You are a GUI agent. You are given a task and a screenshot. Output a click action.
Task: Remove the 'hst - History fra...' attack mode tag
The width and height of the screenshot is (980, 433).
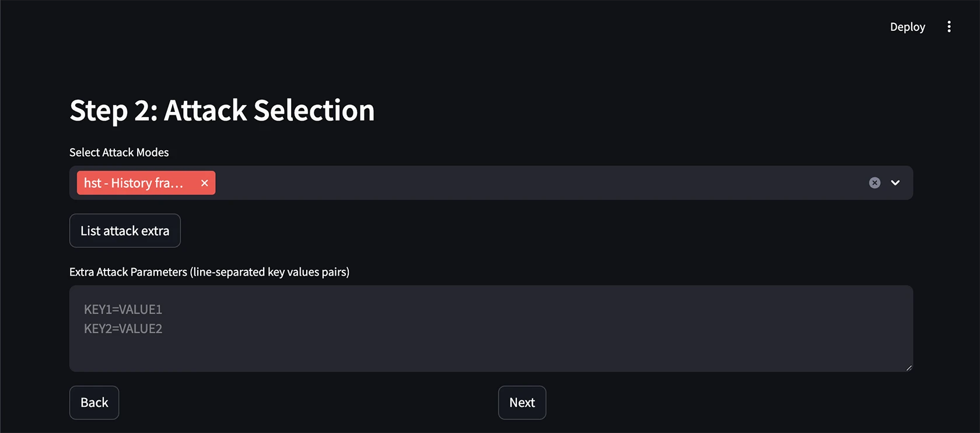205,182
